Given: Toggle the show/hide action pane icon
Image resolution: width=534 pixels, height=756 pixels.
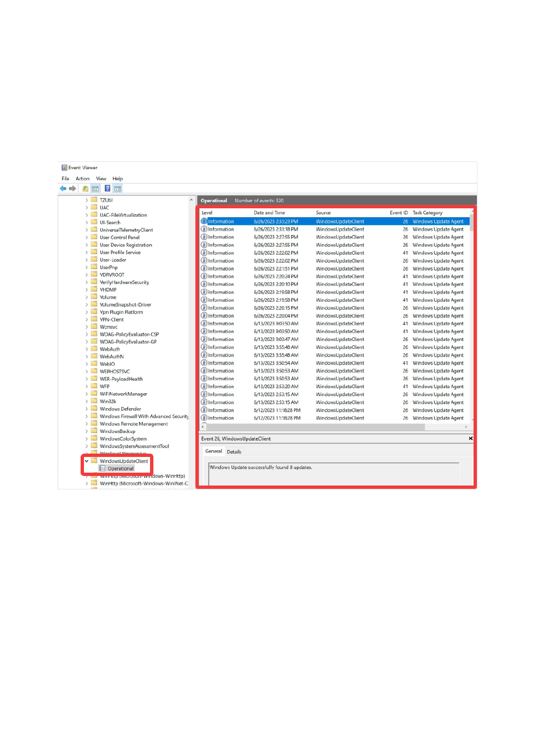Looking at the screenshot, I should pos(118,189).
